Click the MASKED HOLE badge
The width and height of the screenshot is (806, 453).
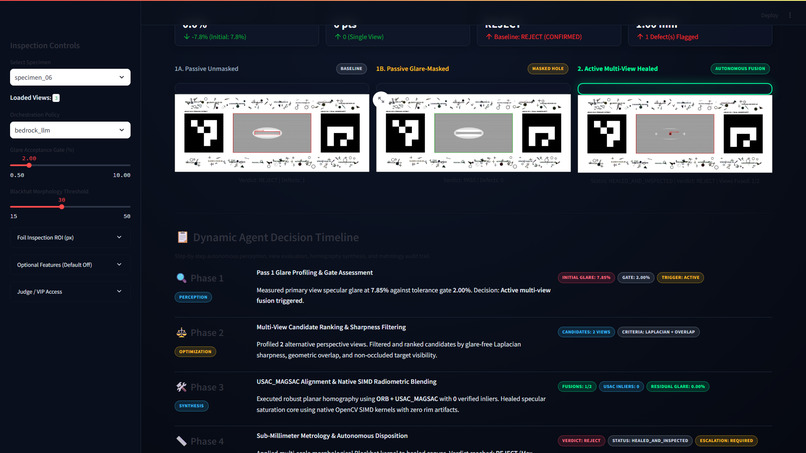(x=547, y=68)
